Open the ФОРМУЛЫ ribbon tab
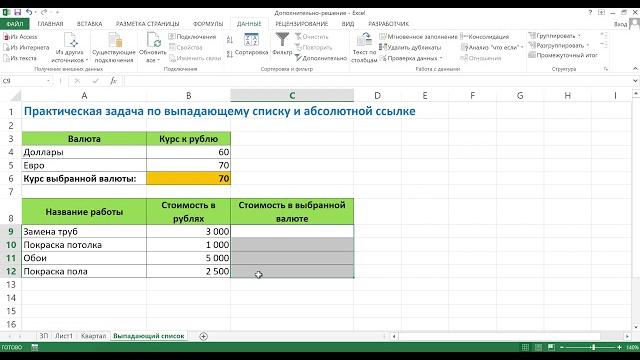 pyautogui.click(x=208, y=24)
